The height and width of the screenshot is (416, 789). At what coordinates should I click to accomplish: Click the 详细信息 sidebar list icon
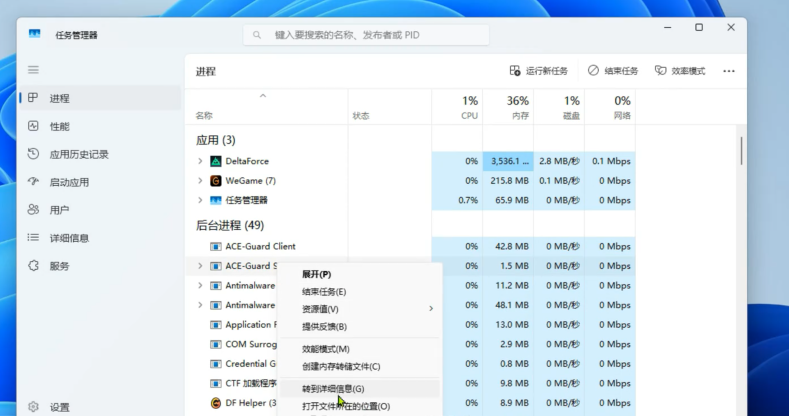pyautogui.click(x=33, y=238)
